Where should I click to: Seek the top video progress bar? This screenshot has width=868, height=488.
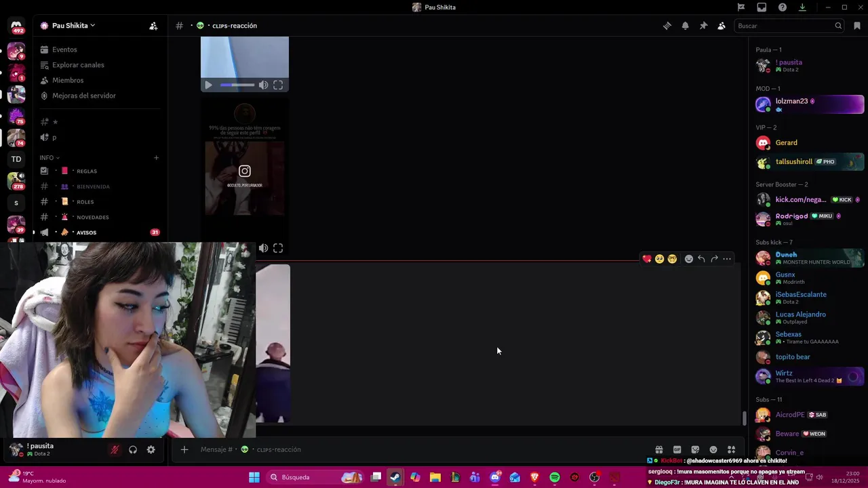click(x=237, y=85)
